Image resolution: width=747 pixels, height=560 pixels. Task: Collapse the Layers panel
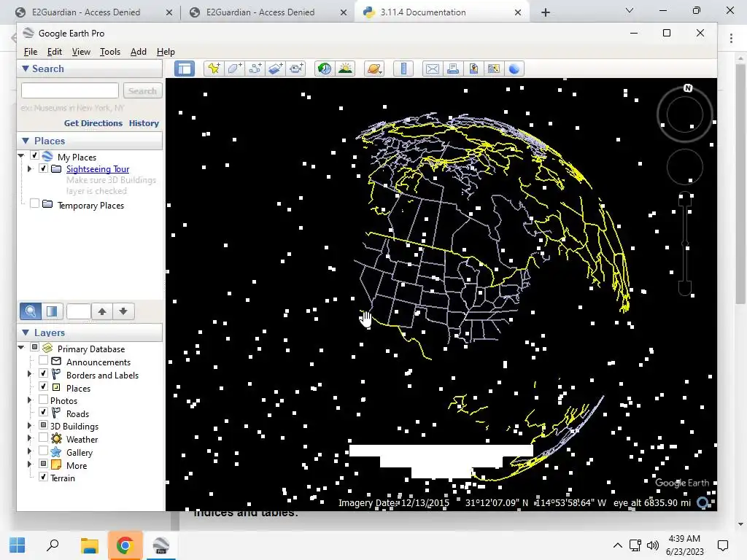pos(26,332)
